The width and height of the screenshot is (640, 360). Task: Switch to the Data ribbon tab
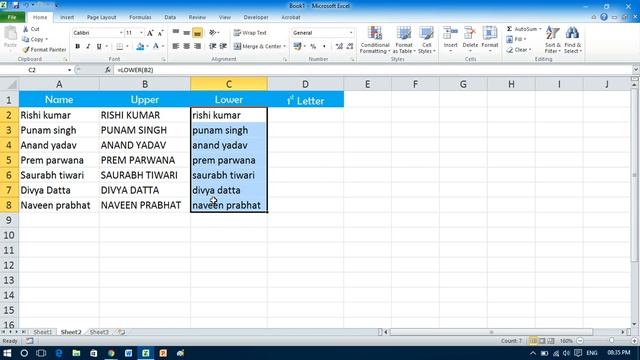click(170, 18)
